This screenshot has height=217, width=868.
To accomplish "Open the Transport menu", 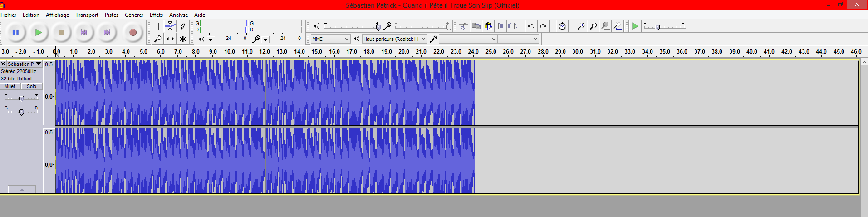I will 87,15.
